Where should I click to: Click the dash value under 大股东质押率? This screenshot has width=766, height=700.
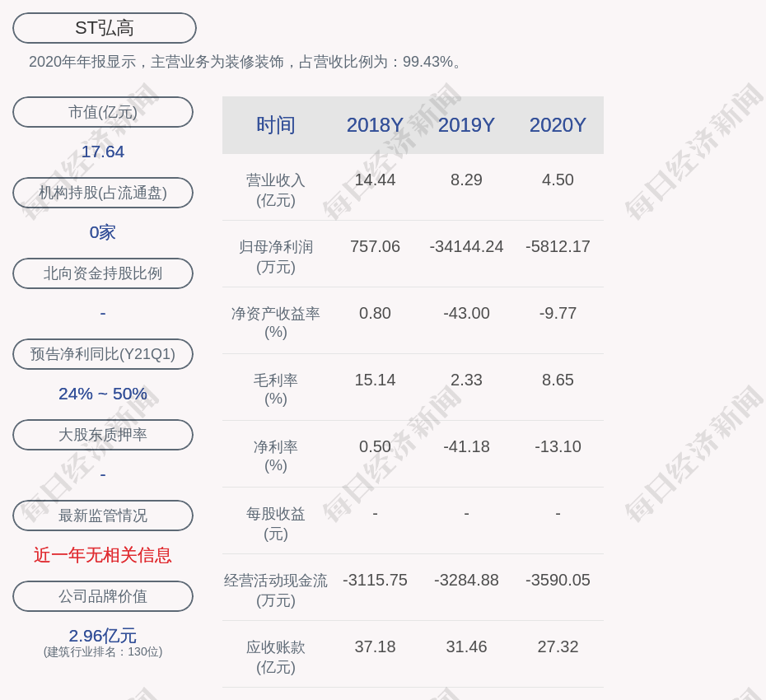tap(103, 474)
